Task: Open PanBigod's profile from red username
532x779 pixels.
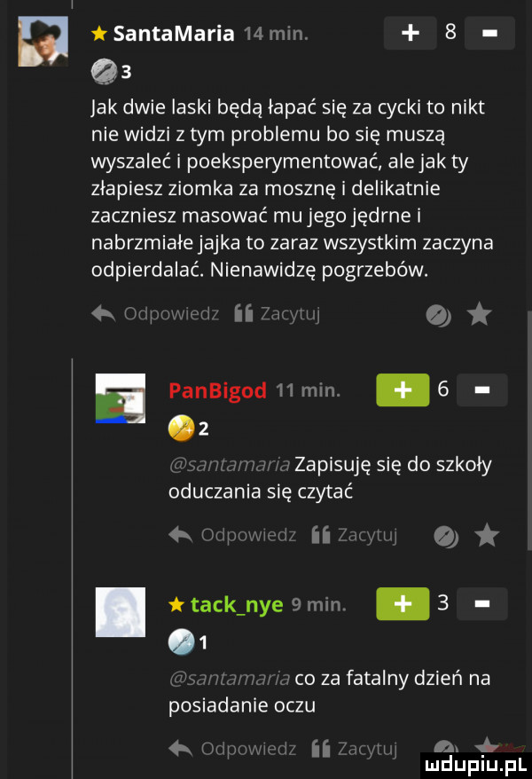Action: 217,390
